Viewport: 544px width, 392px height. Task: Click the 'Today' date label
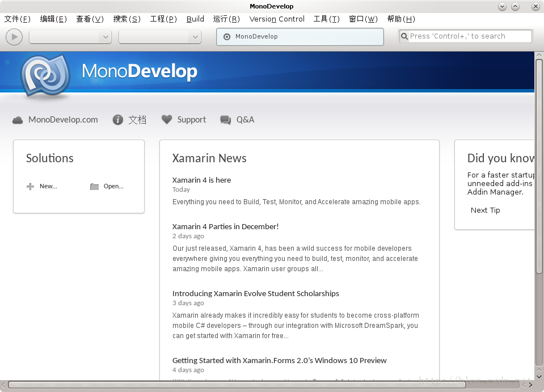181,189
